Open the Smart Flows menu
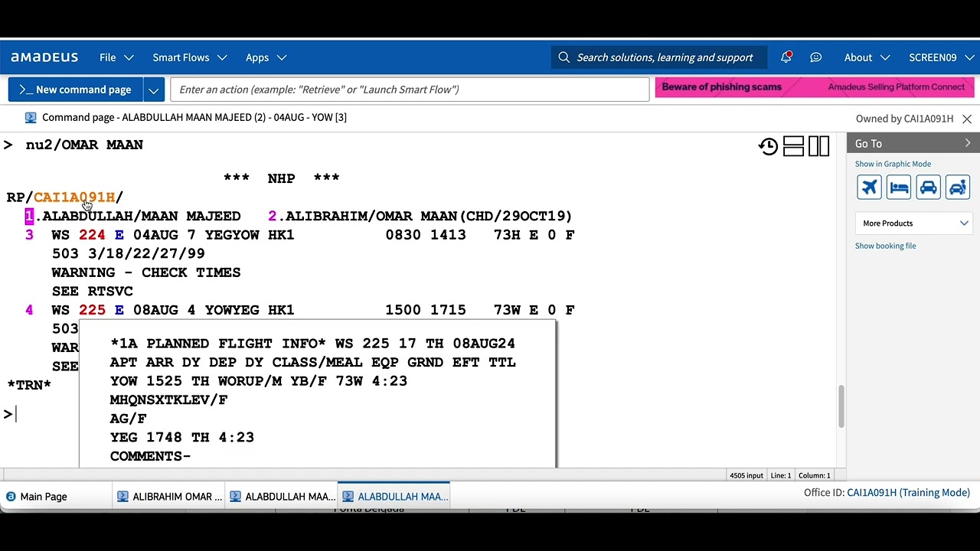Viewport: 980px width, 551px height. [190, 57]
